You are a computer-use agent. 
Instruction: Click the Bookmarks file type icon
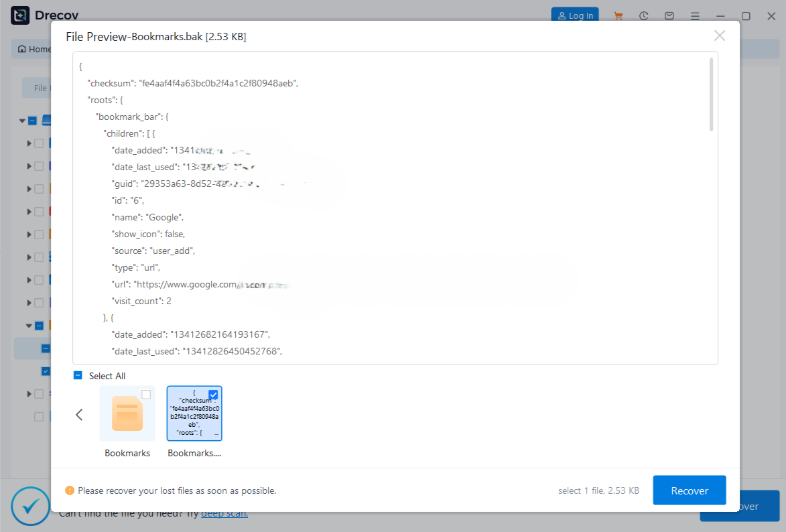pyautogui.click(x=127, y=414)
